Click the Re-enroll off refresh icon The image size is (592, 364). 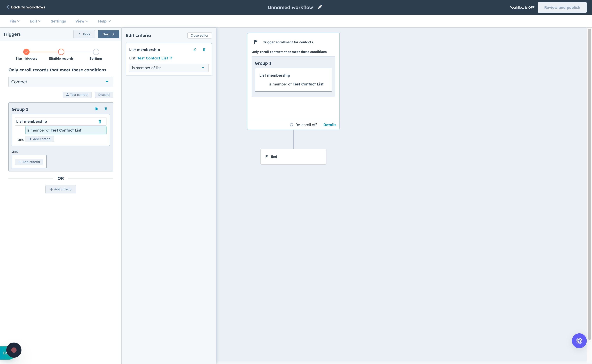291,125
